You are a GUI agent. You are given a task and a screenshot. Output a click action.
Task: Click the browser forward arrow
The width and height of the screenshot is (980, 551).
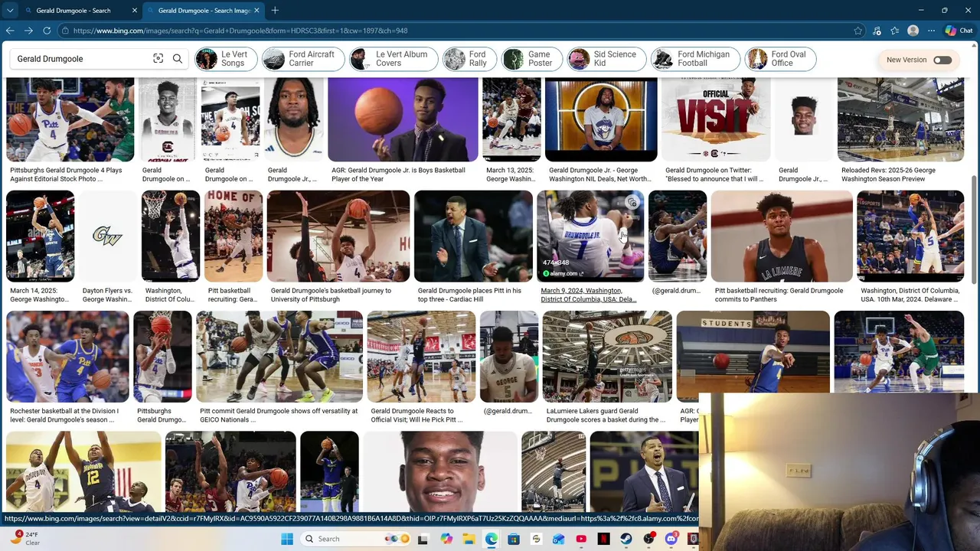(x=28, y=31)
